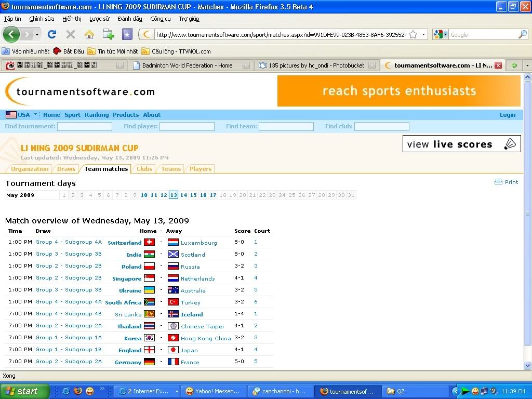Expand the address bar URL history dropdown
This screenshot has height=399, width=532.
423,34
